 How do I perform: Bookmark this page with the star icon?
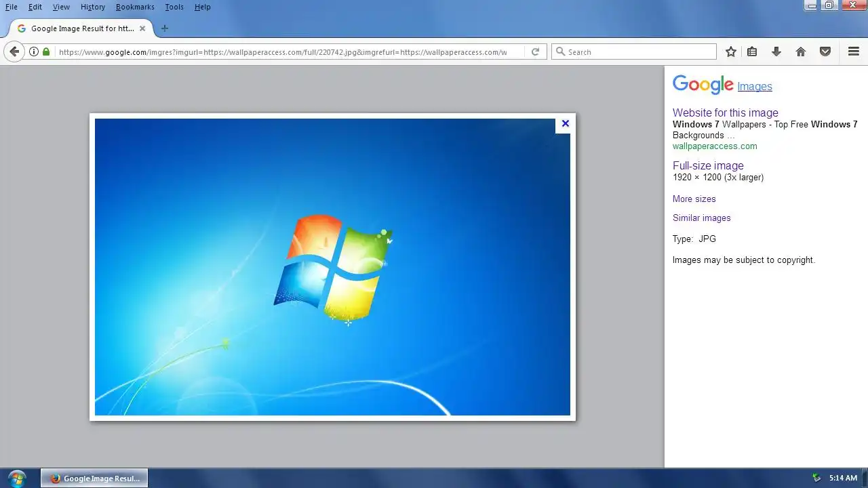(731, 52)
